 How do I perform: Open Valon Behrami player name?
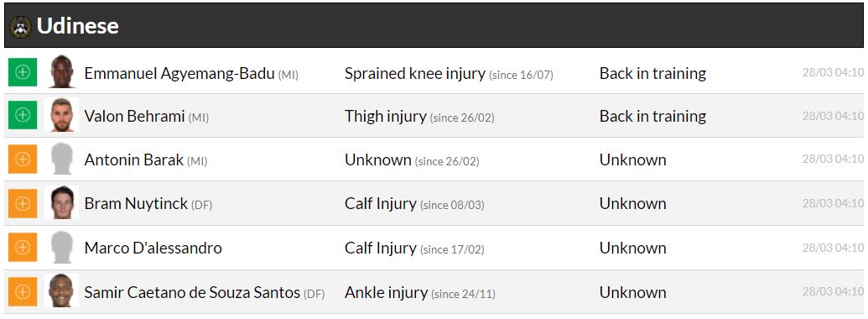click(x=134, y=117)
